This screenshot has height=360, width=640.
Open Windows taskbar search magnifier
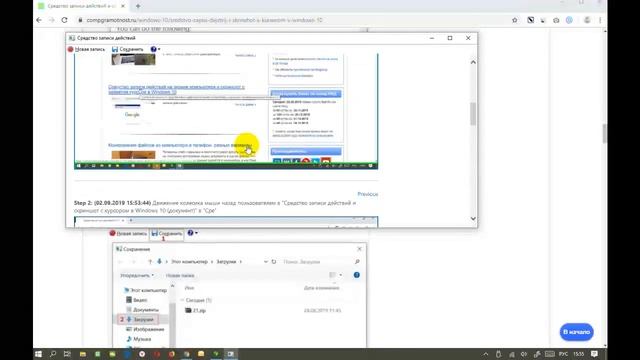(53, 354)
